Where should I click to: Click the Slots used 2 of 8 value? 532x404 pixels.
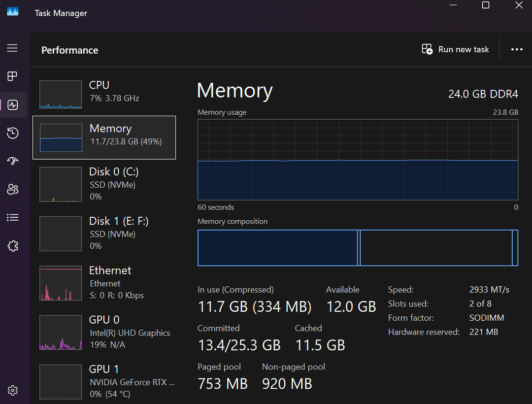[x=480, y=303]
